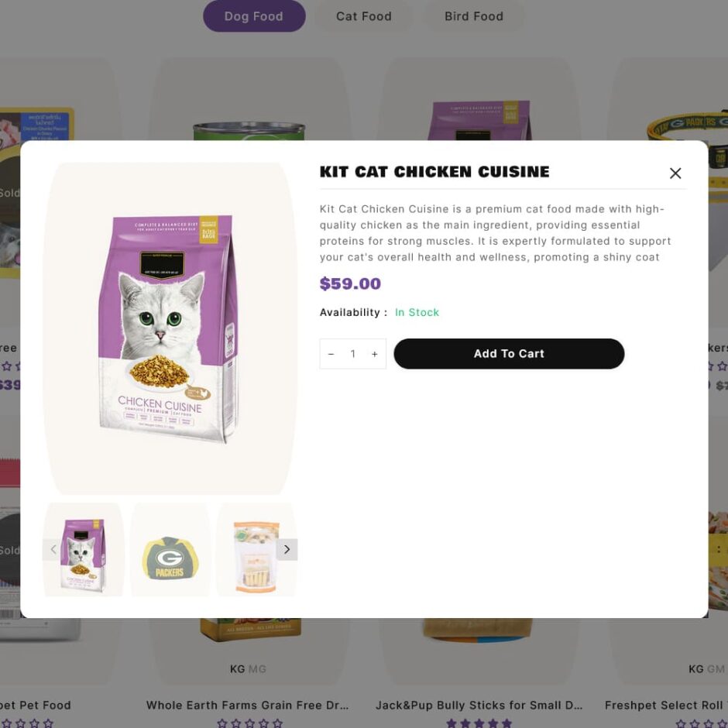Click the main Chicken Cuisine product image

(x=170, y=328)
